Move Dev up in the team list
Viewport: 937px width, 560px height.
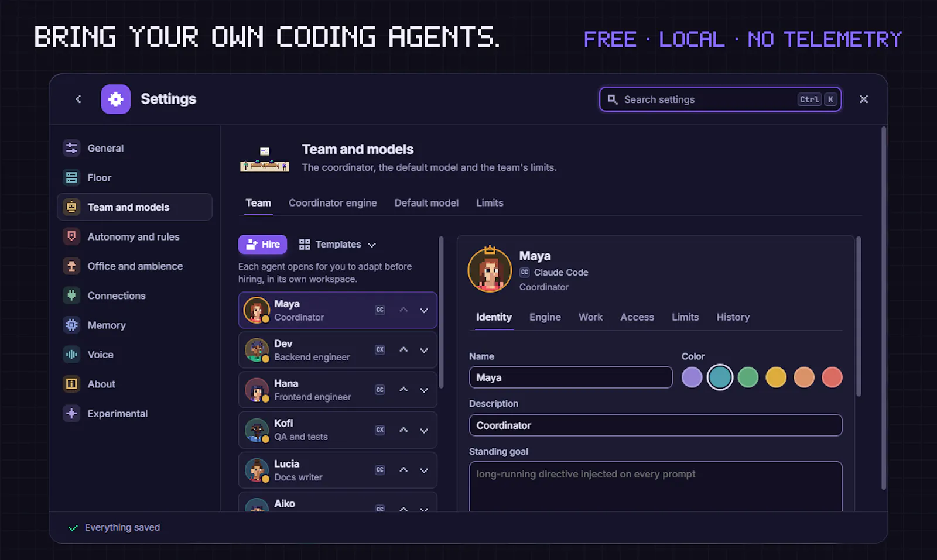[x=403, y=350]
